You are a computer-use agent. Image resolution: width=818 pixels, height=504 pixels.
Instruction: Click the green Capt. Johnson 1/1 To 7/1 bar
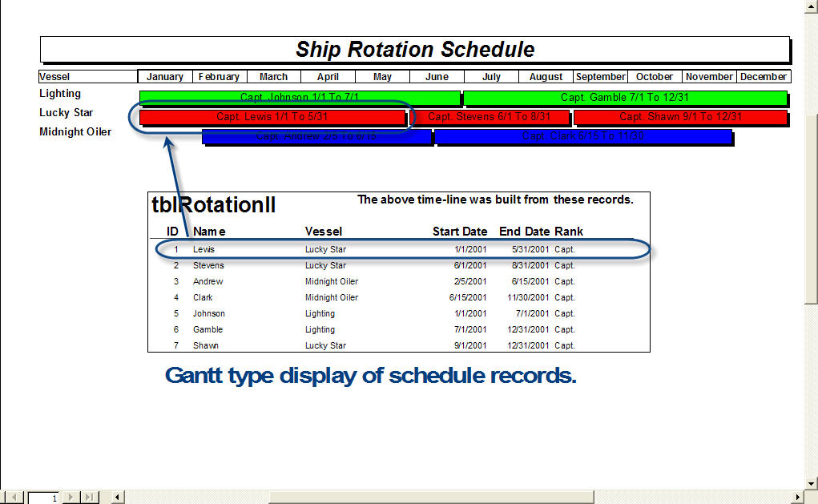pos(300,98)
